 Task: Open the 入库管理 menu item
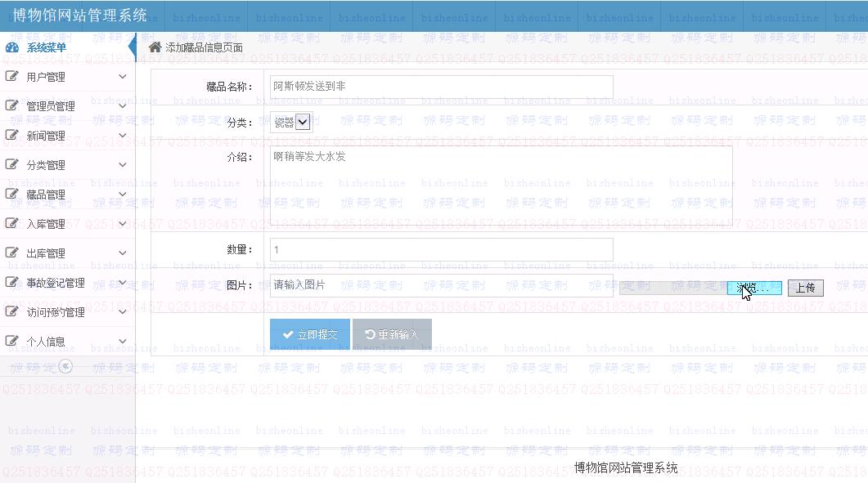point(68,223)
